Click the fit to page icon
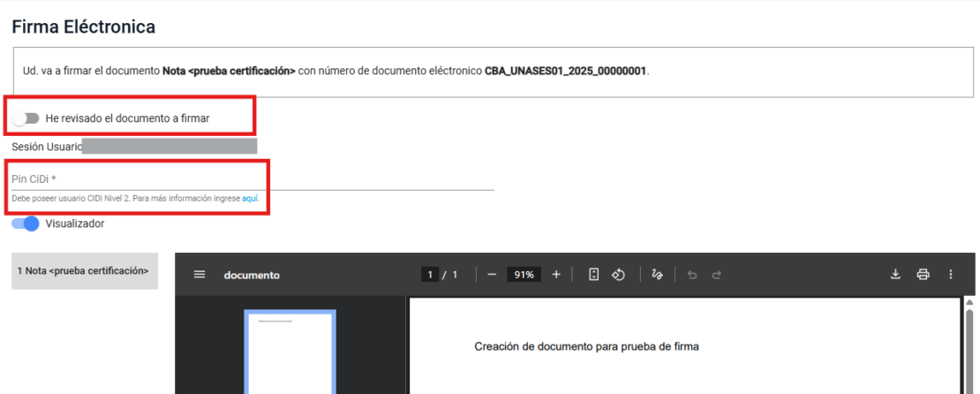This screenshot has width=980, height=394. pos(594,275)
